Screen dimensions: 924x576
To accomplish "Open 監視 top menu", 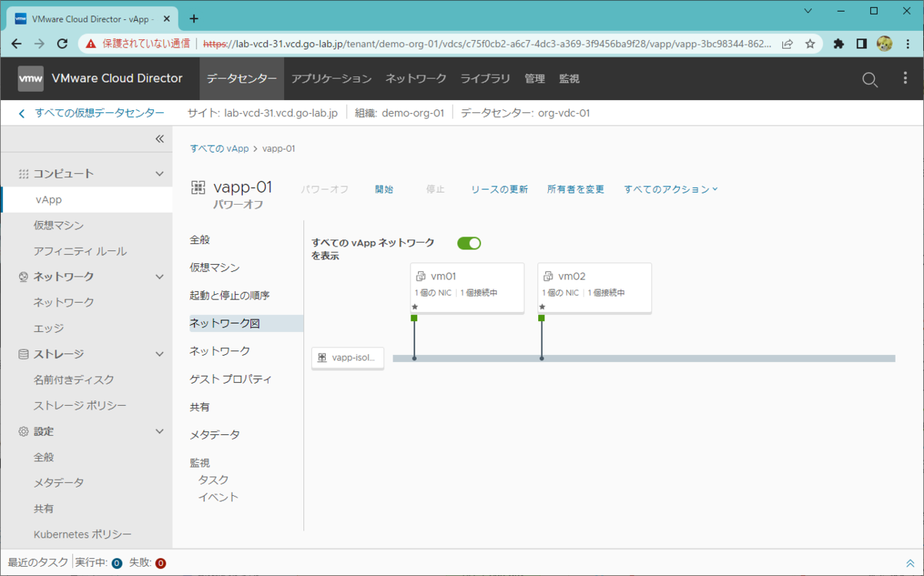I will click(569, 79).
